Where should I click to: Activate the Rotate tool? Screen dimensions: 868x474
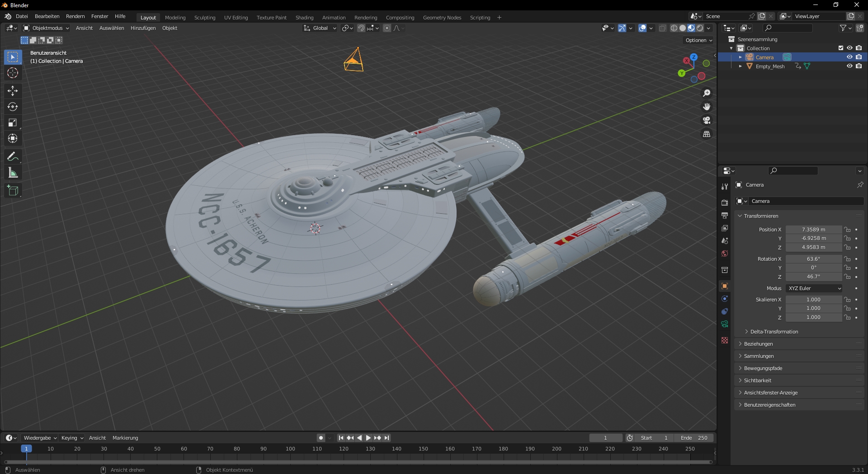tap(13, 107)
